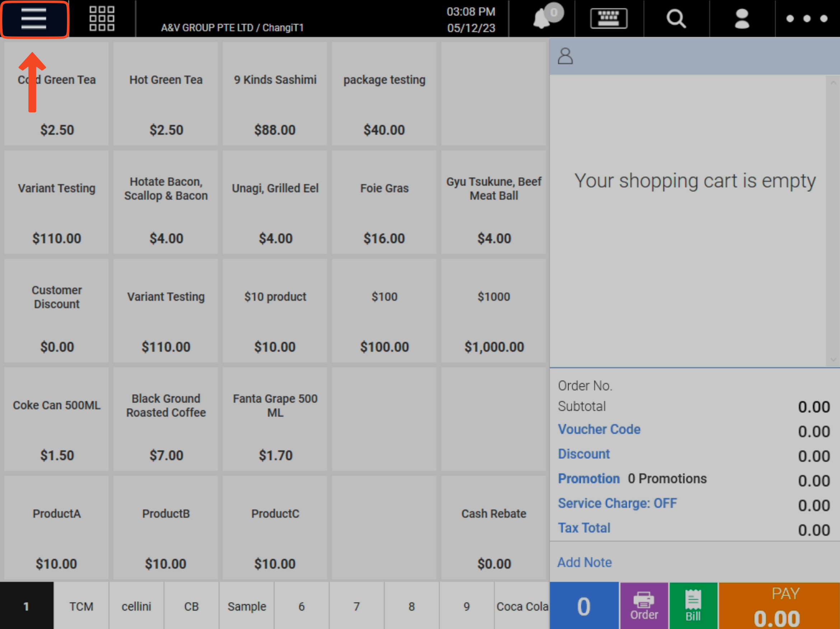Open the Discount option

[x=584, y=454]
